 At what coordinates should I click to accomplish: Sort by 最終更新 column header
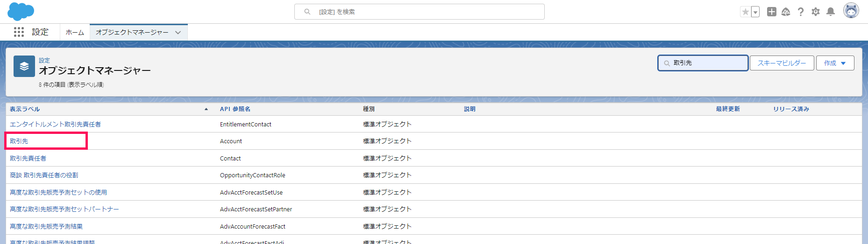pos(728,109)
